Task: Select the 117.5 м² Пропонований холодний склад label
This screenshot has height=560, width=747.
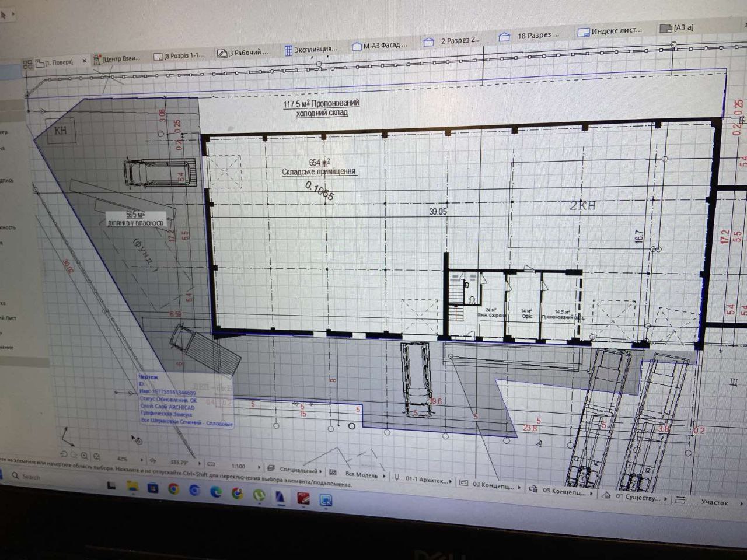Action: tap(322, 108)
